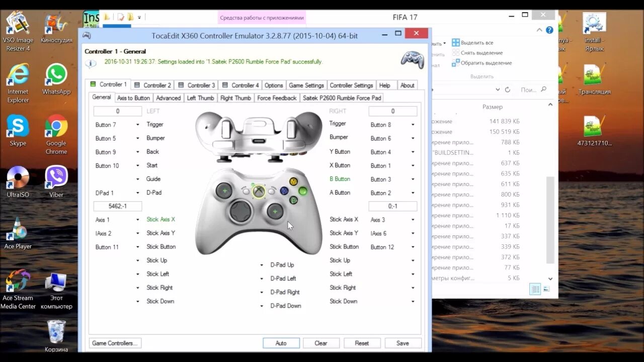Click Снять выделение in FIFA 17 ribbon
The width and height of the screenshot is (644, 362).
(x=477, y=53)
